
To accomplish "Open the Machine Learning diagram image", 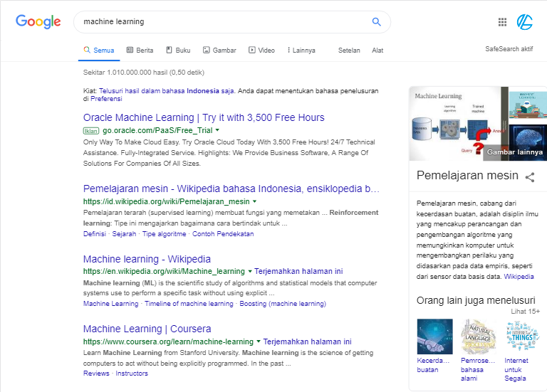I will (459, 124).
